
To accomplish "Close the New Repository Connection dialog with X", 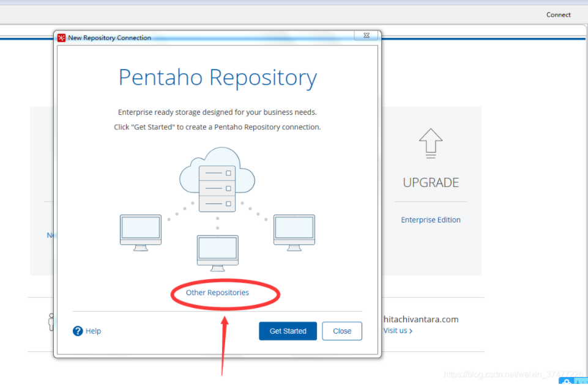I will click(367, 35).
